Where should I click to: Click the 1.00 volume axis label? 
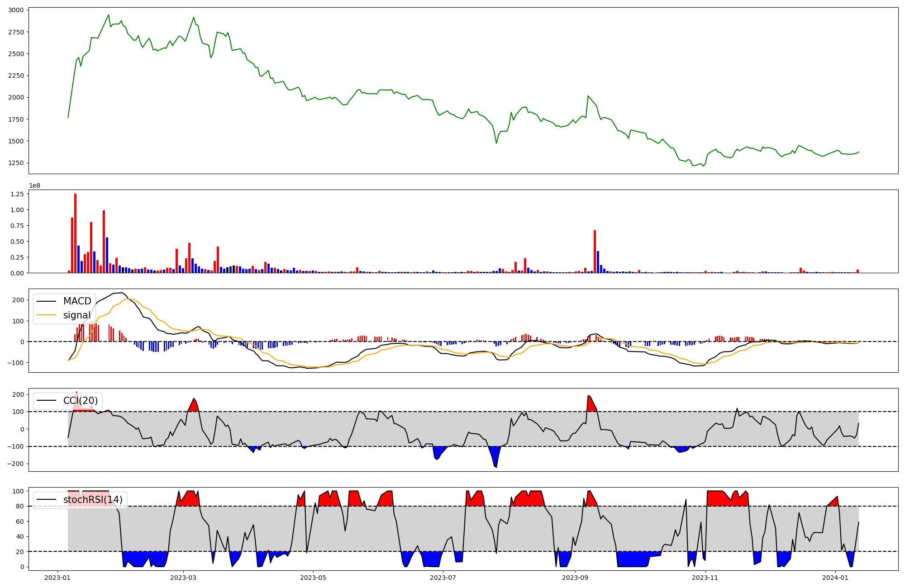17,210
